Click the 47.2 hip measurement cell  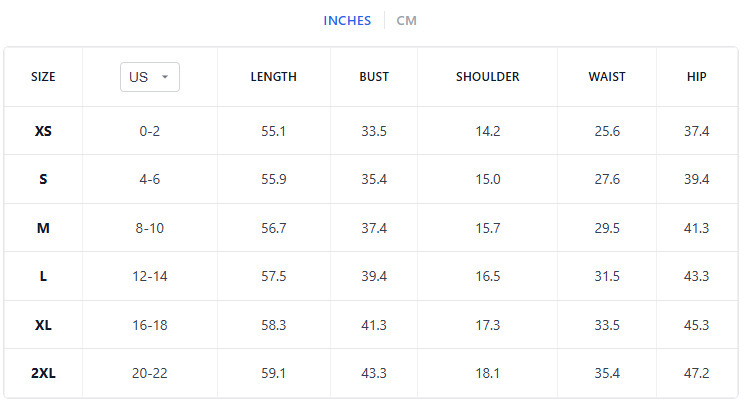click(x=696, y=374)
